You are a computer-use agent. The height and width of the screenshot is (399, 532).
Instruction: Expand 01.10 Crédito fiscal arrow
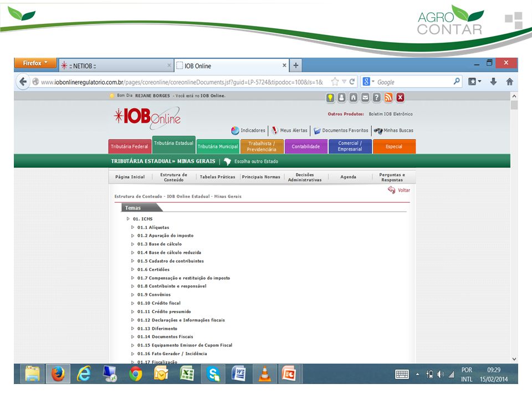[132, 303]
